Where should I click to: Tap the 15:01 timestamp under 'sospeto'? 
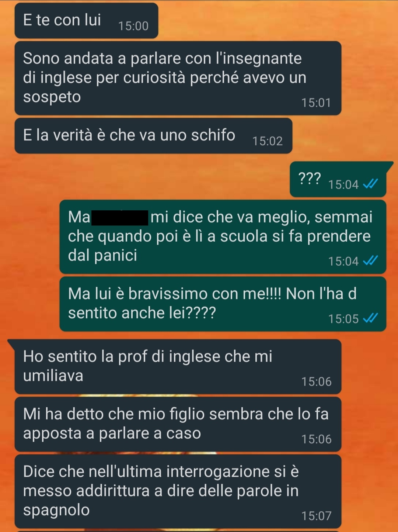(316, 103)
